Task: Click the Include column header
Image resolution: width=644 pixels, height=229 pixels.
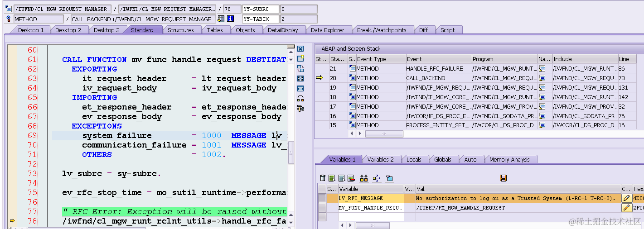Action: tap(585, 59)
